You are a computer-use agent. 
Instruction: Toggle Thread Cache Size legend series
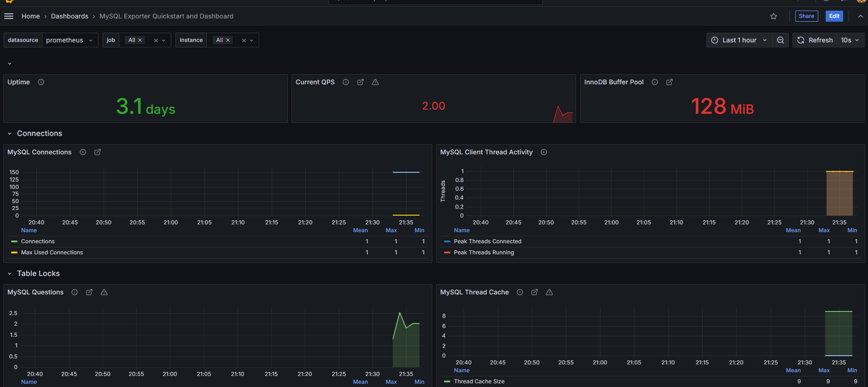(x=479, y=381)
